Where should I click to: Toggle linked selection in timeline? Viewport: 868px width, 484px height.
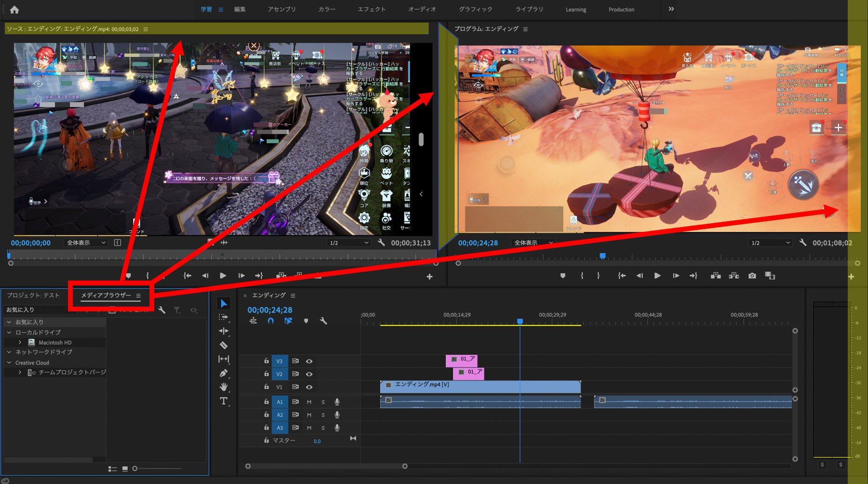[x=288, y=321]
